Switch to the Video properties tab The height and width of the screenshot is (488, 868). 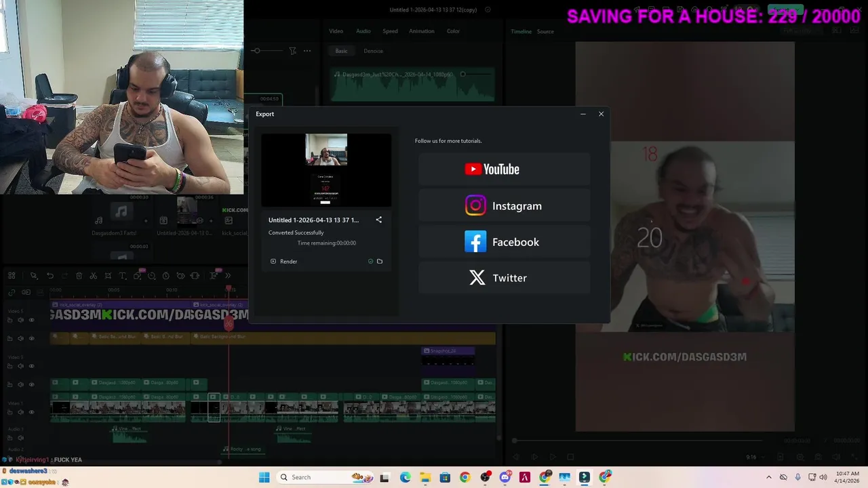click(336, 31)
